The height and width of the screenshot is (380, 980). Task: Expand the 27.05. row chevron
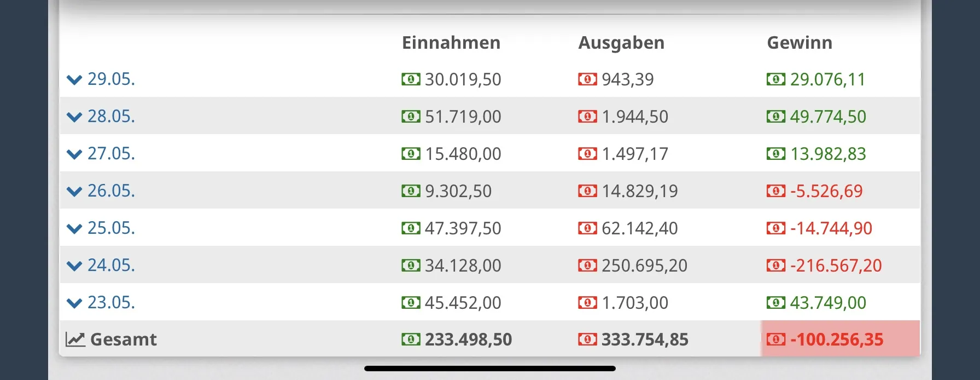(x=74, y=154)
